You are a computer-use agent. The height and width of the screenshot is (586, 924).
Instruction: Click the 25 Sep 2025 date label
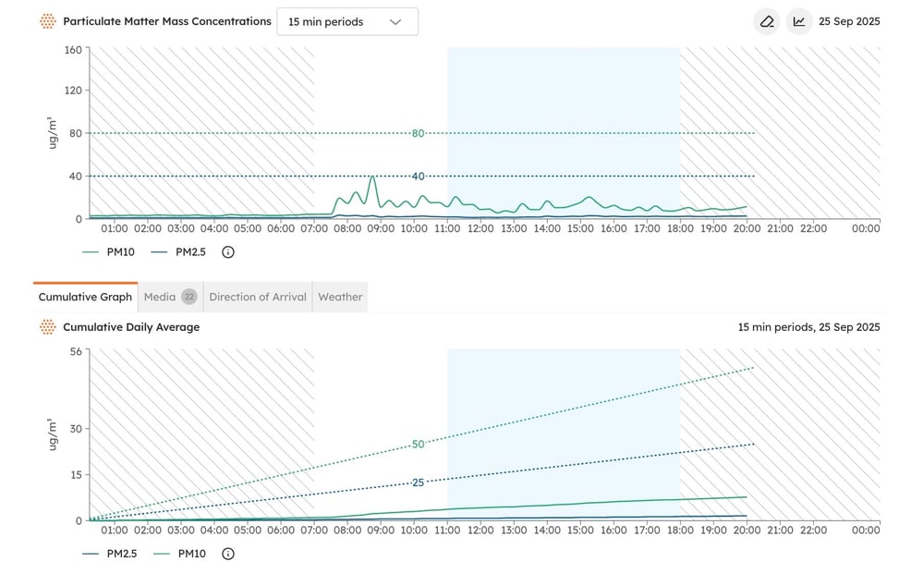849,22
